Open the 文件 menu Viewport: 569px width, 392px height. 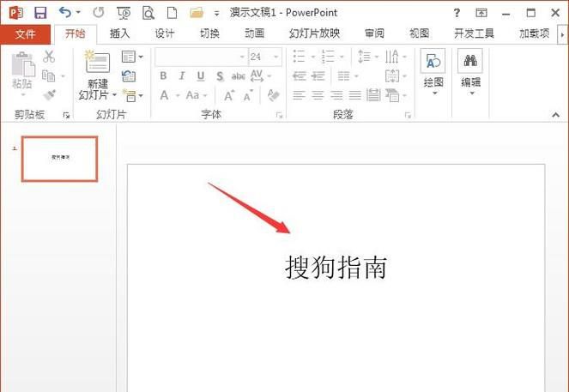pyautogui.click(x=25, y=34)
